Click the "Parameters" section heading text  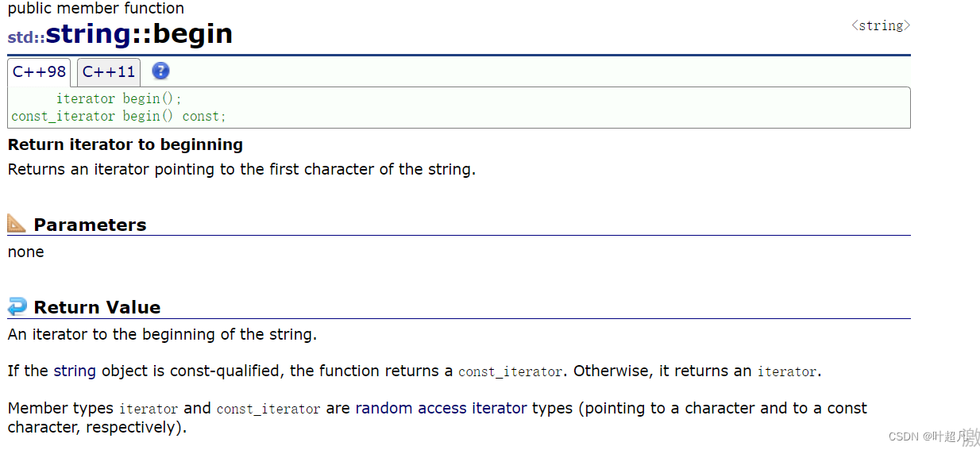(90, 225)
